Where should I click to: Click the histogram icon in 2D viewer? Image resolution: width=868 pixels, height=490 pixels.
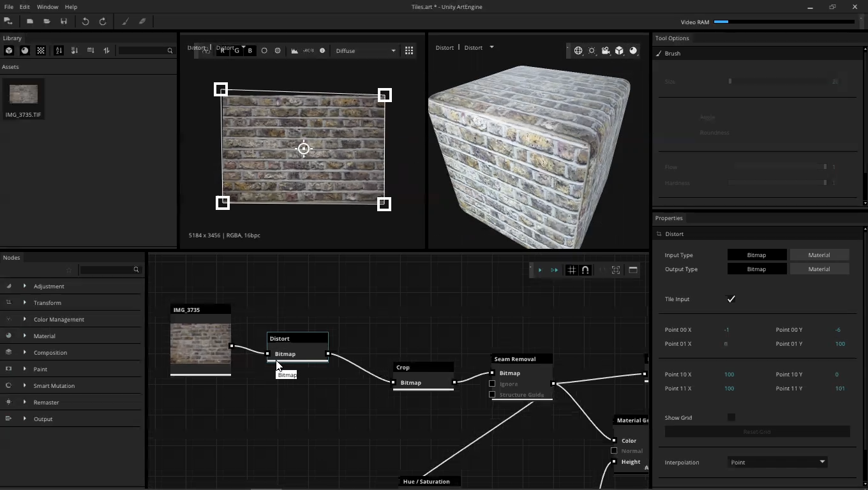click(294, 50)
